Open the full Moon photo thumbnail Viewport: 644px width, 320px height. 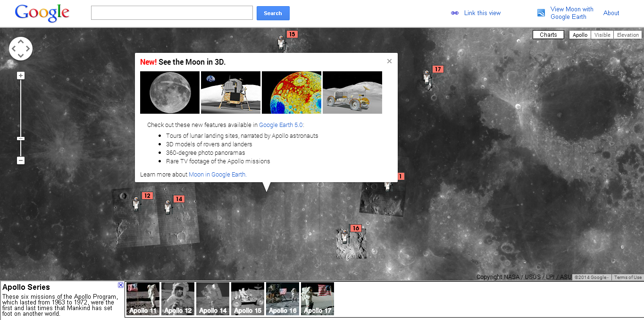170,93
